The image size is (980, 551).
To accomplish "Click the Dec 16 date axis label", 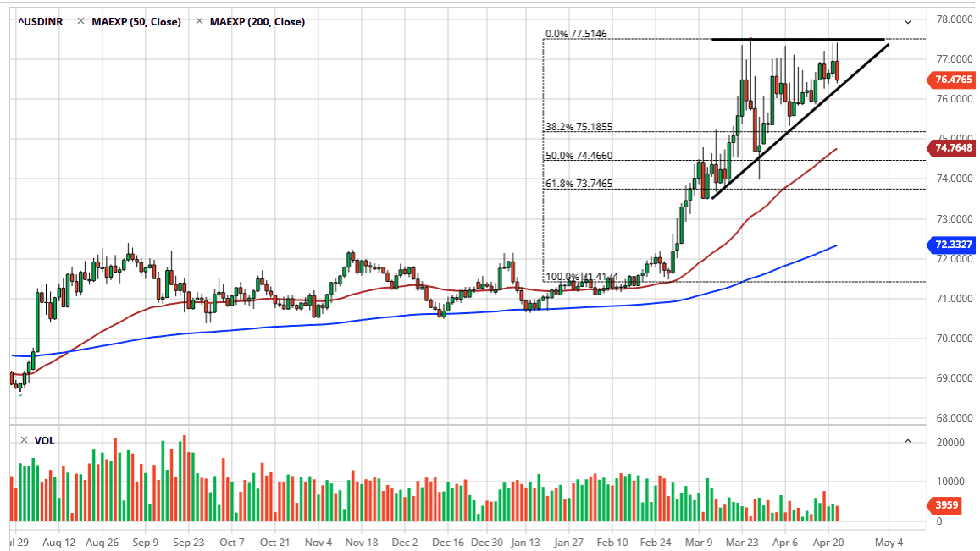I will pyautogui.click(x=447, y=543).
